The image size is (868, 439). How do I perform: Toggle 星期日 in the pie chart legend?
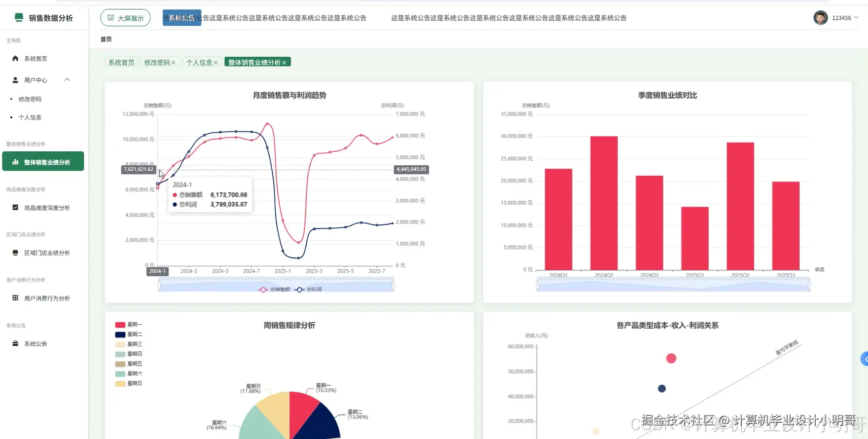128,383
